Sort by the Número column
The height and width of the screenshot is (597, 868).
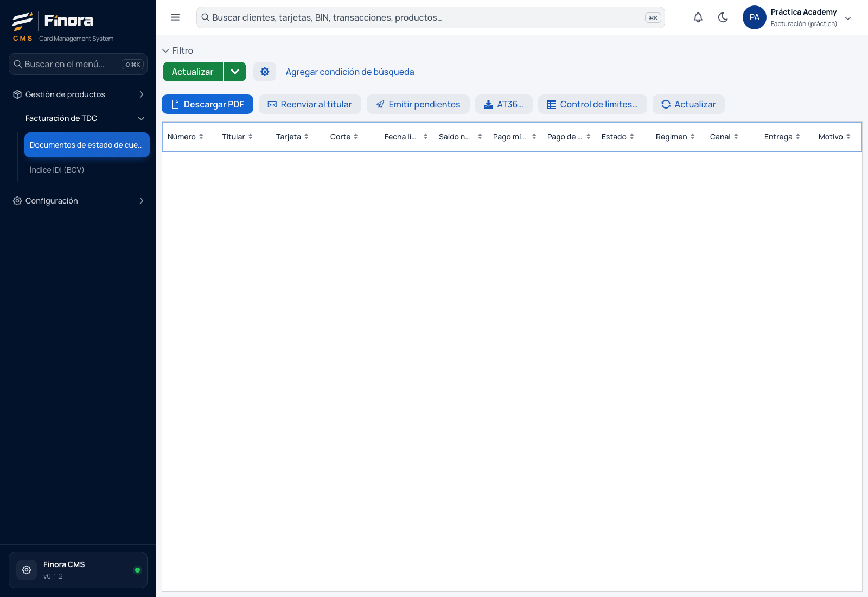(x=186, y=137)
